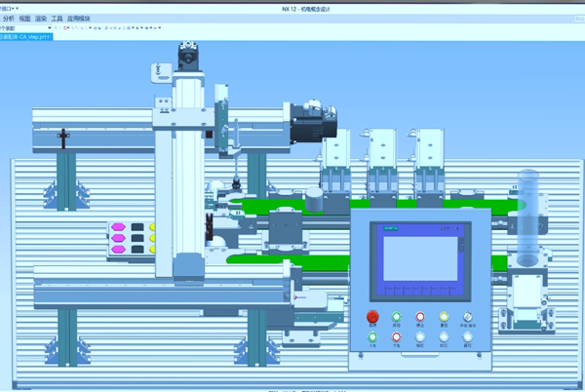Select the CA step.prt file tab
585x392 pixels.
[x=26, y=37]
